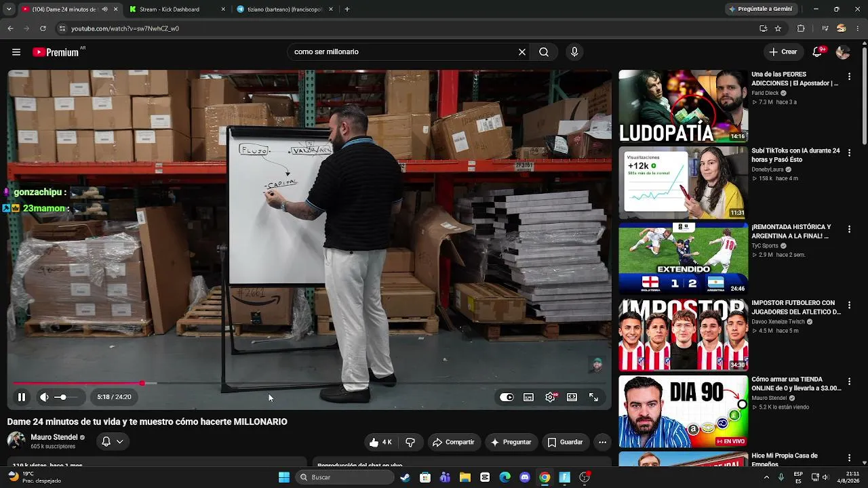Open the YouTube guide hamburger menu
The height and width of the screenshot is (488, 868).
[16, 52]
